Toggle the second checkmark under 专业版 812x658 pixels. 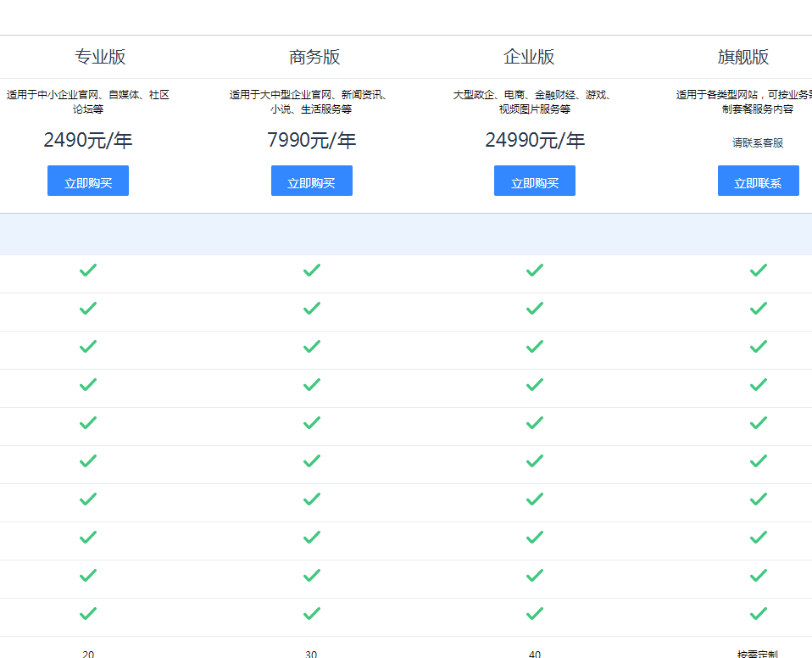pyautogui.click(x=87, y=308)
